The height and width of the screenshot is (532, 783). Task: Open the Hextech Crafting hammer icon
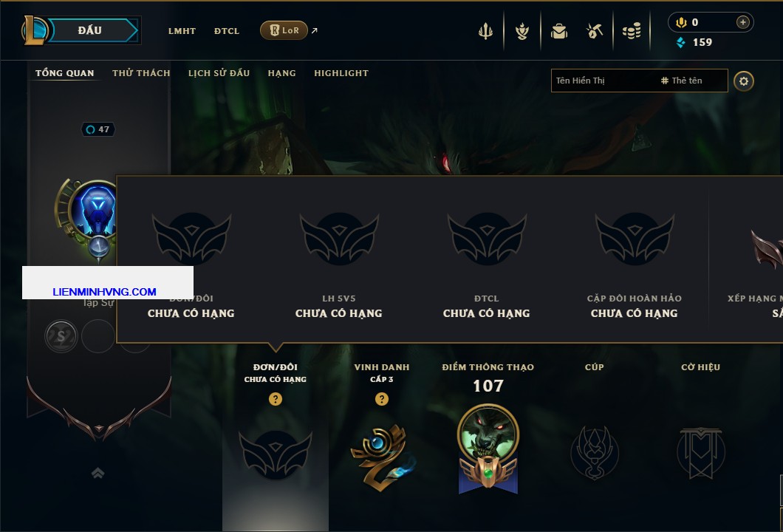click(594, 31)
